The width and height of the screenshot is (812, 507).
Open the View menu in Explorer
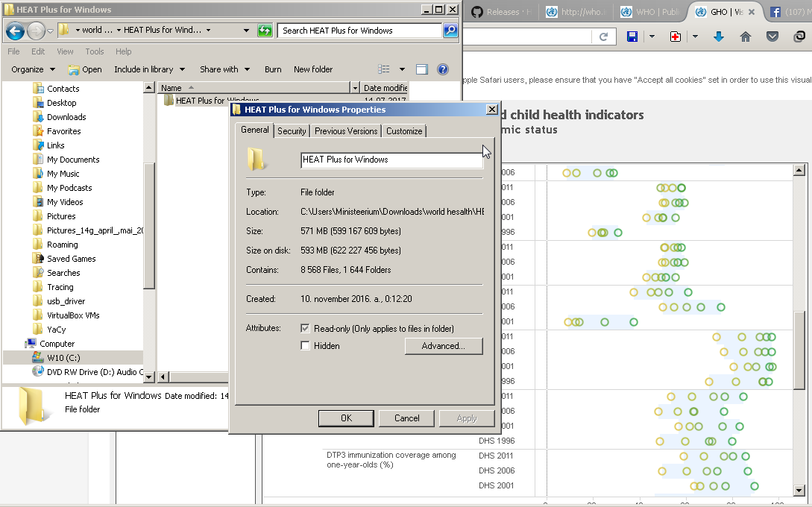(65, 51)
